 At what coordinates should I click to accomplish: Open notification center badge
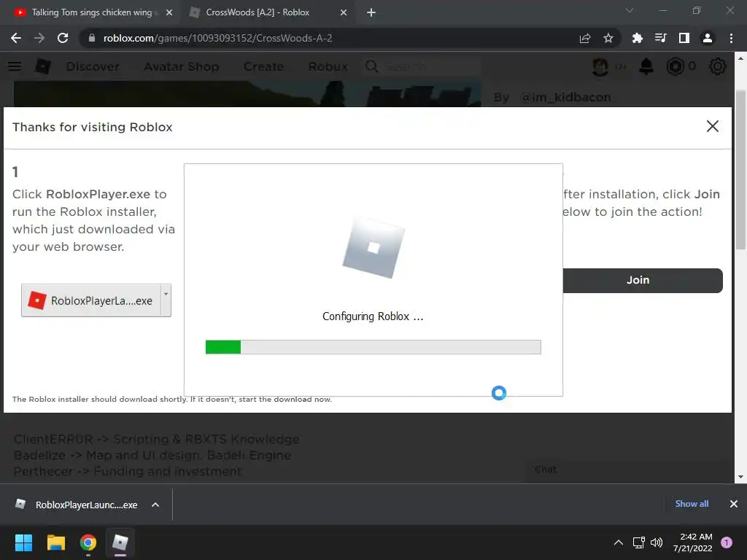click(727, 542)
